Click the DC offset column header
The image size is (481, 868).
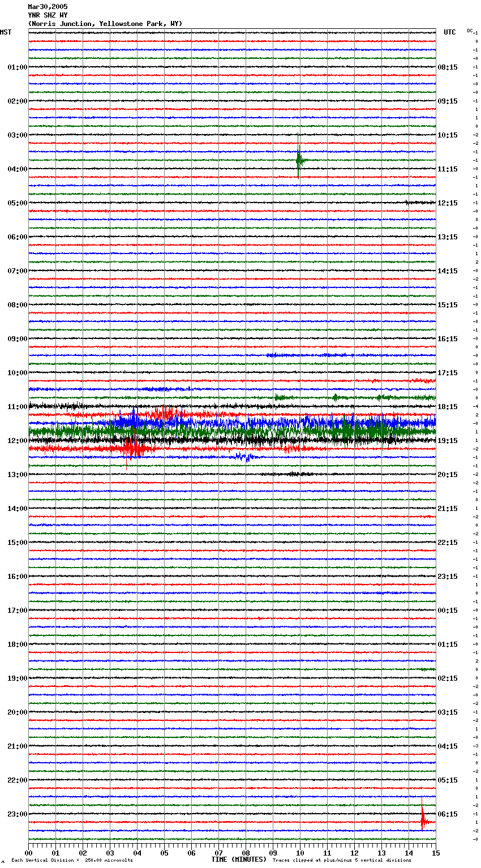tap(470, 31)
